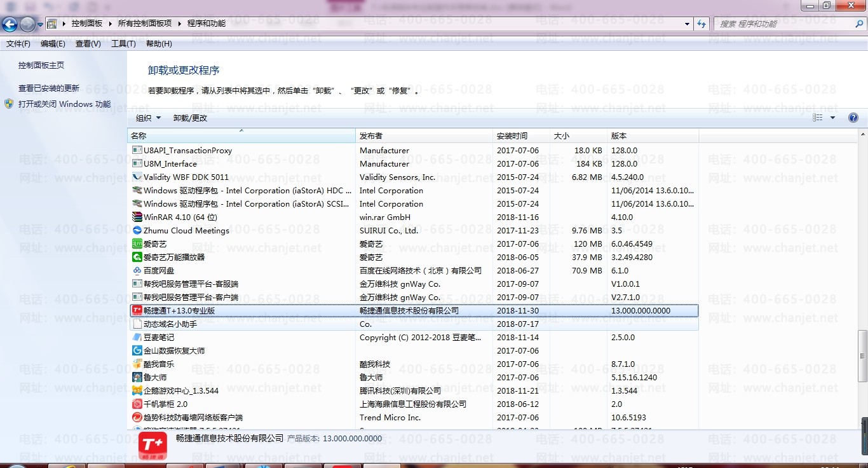Open help with the blue question mark icon

tap(853, 118)
